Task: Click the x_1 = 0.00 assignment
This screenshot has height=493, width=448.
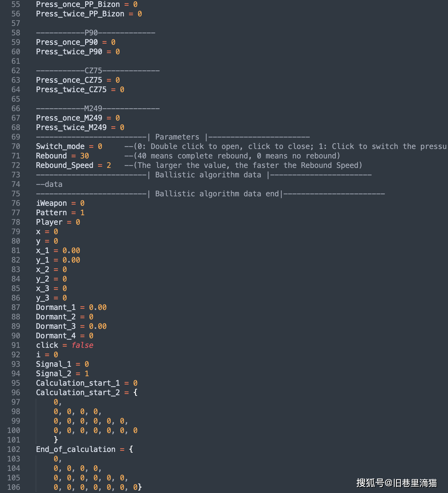Action: click(58, 251)
